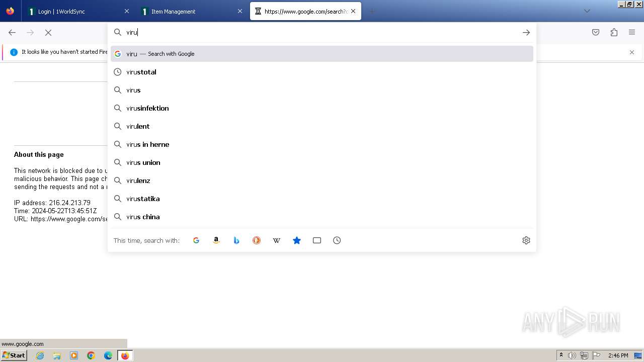Select the 'virusinfektion' suggestion
Viewport: 644px width, 362px height.
coord(322,108)
